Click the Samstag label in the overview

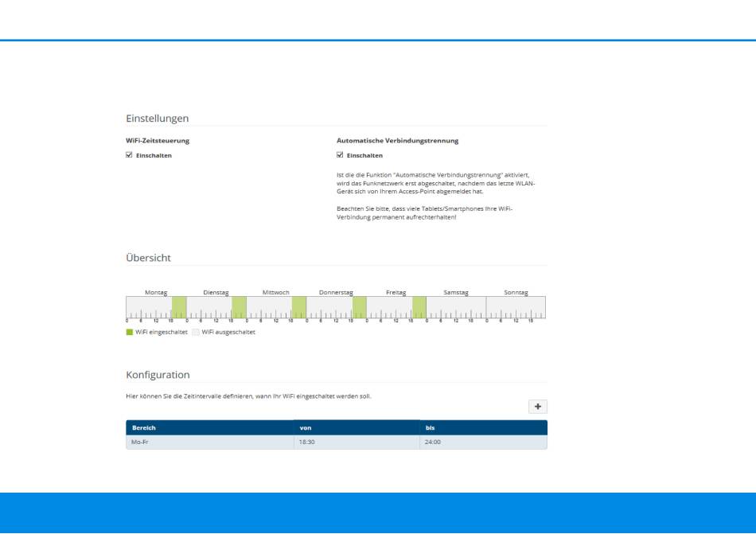[x=456, y=293]
